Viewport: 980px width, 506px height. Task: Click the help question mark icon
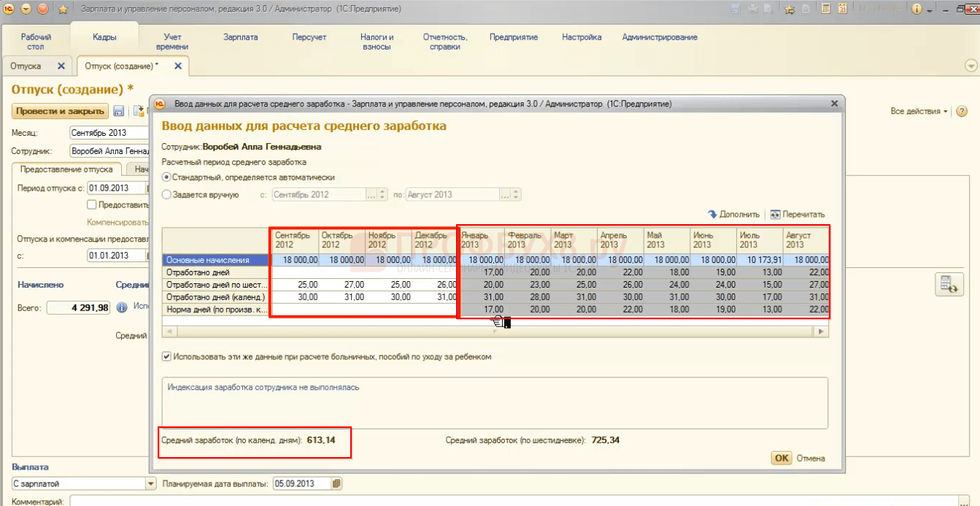[962, 112]
